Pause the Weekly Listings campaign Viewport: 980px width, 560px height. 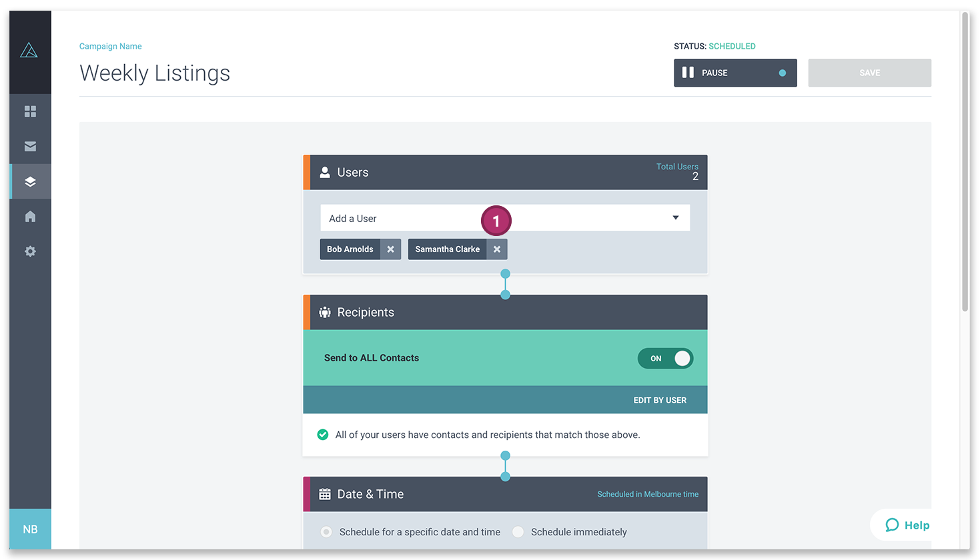click(734, 73)
